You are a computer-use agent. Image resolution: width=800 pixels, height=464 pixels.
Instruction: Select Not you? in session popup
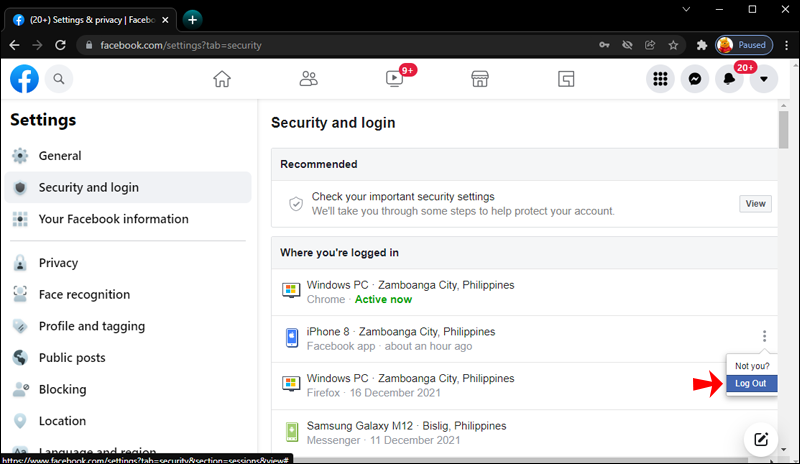pos(751,366)
